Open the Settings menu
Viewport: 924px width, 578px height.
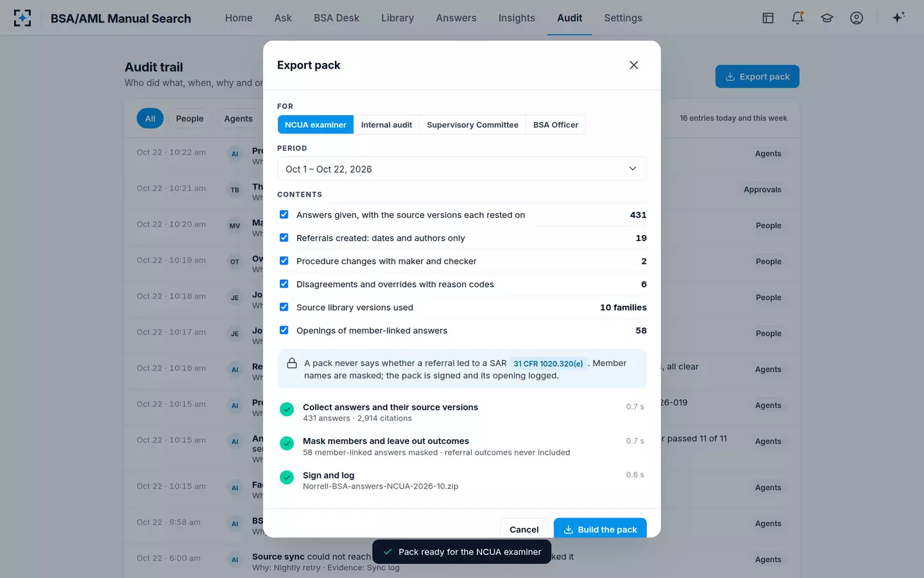click(x=623, y=18)
